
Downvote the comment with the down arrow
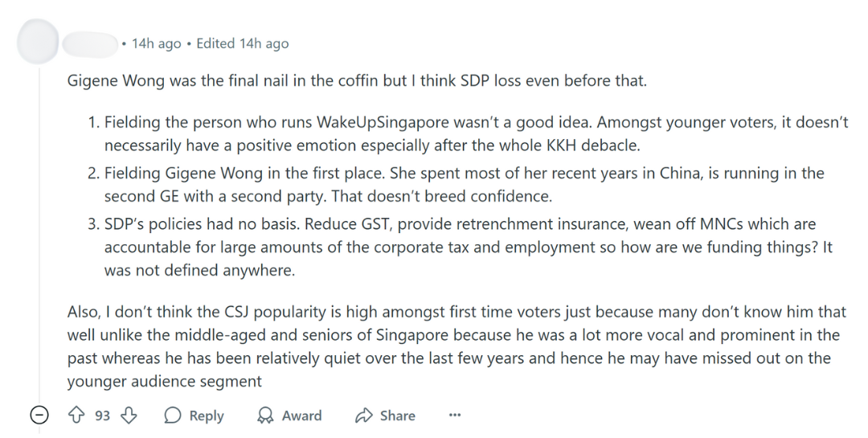click(129, 415)
